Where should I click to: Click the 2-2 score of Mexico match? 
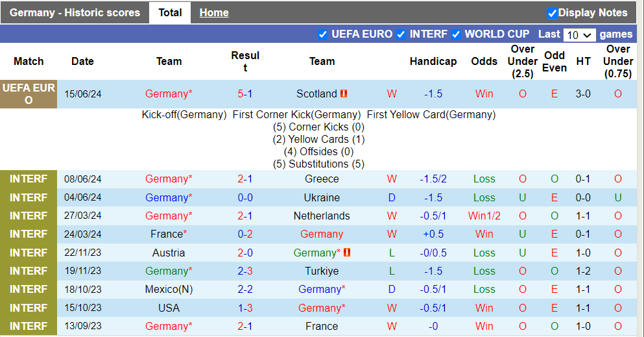click(x=245, y=289)
